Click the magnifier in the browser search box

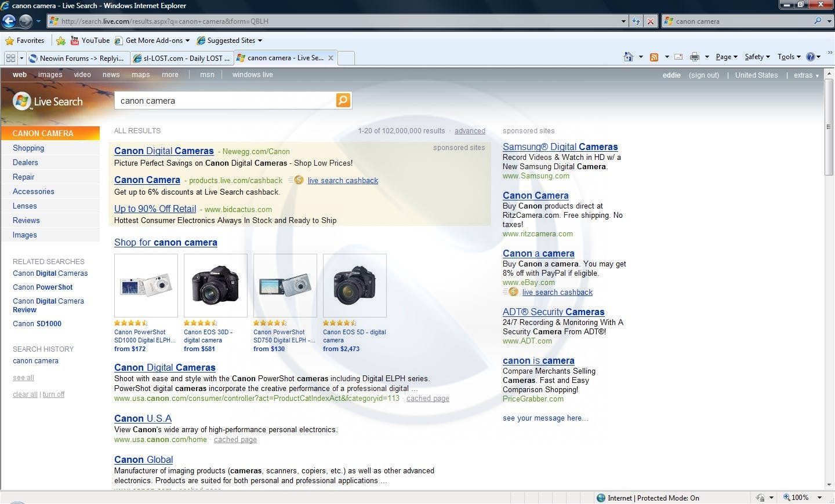click(x=818, y=21)
